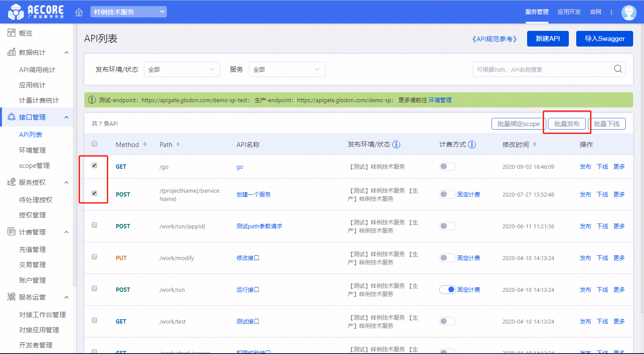Tick the select-all checkbox in table header
The image size is (644, 354).
[94, 144]
